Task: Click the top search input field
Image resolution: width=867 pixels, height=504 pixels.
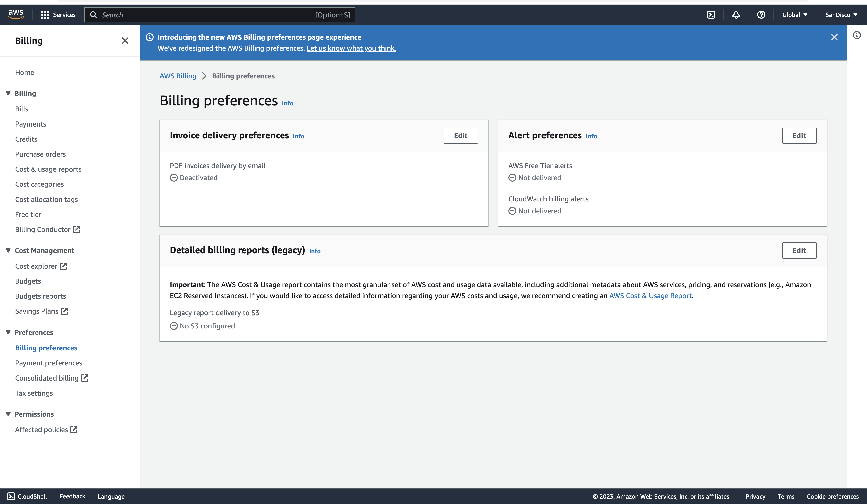Action: [x=206, y=15]
